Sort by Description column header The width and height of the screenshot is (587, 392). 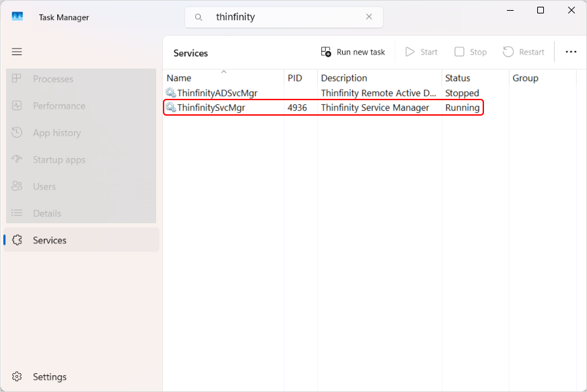[380, 78]
